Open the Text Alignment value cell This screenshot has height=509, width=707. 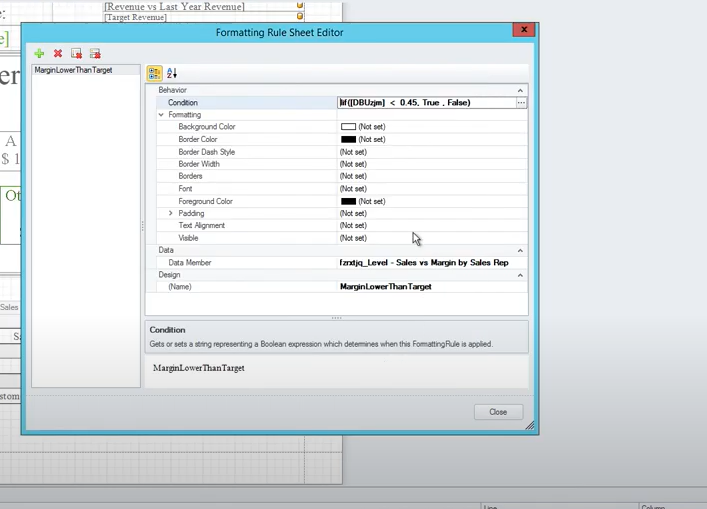pos(432,225)
